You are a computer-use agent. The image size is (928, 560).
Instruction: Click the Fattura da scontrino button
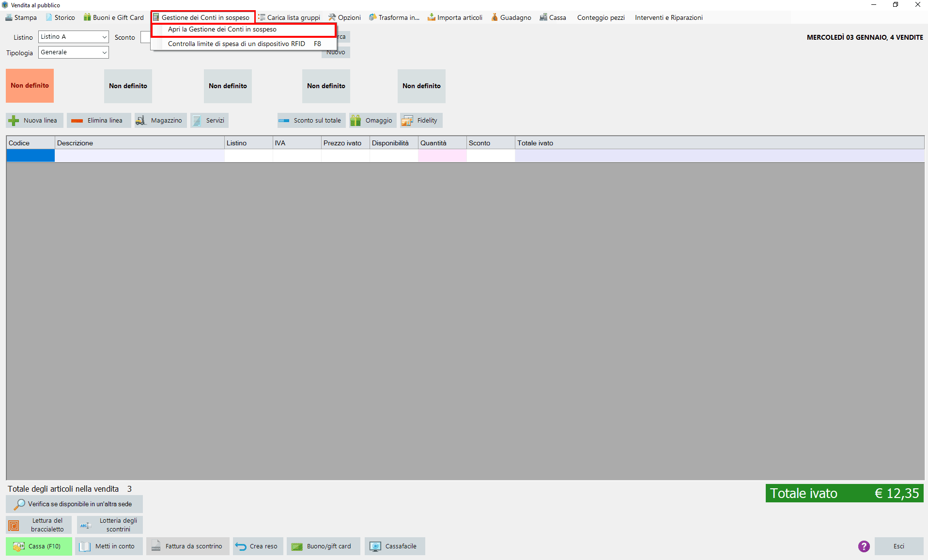click(187, 546)
